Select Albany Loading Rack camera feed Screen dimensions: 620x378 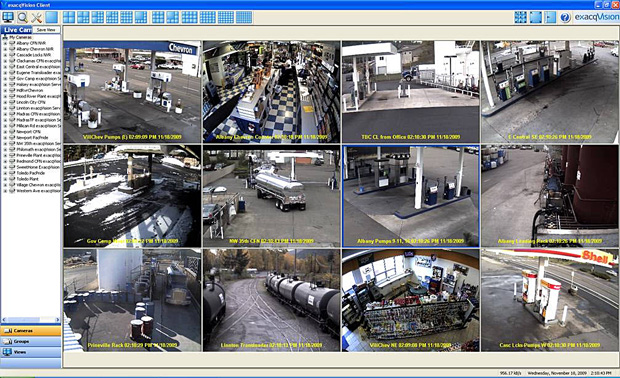(x=550, y=196)
